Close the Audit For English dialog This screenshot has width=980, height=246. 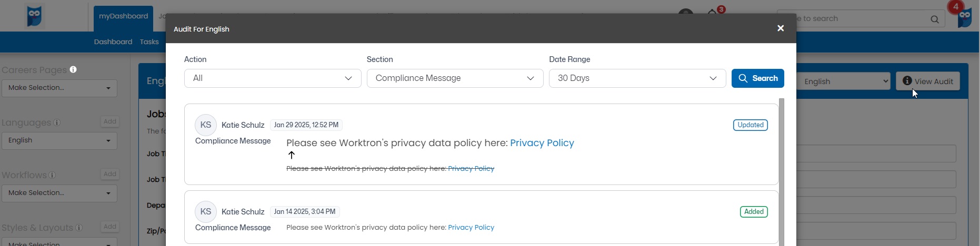781,28
